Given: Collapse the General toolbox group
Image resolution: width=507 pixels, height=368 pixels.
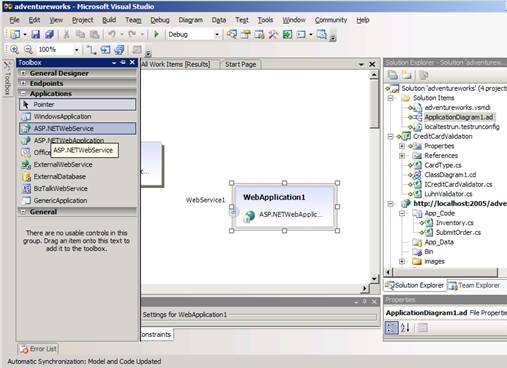Looking at the screenshot, I should coord(23,212).
